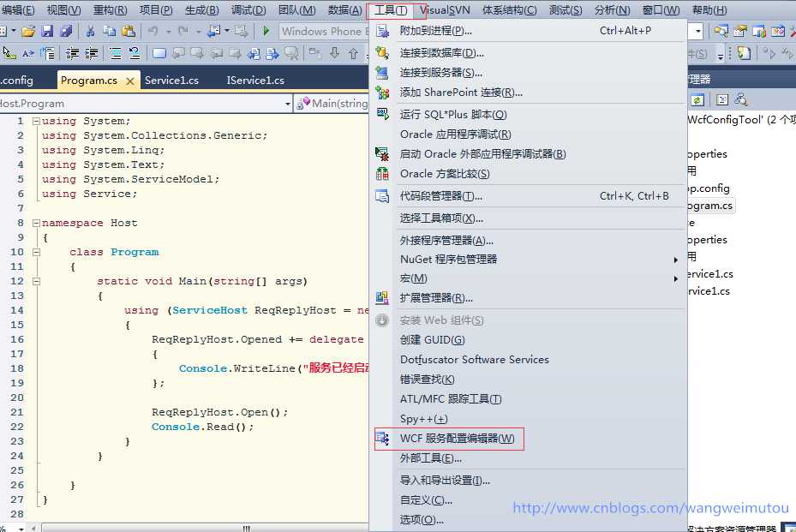This screenshot has width=796, height=532.
Task: Close the Program.cs tab
Action: tap(130, 81)
